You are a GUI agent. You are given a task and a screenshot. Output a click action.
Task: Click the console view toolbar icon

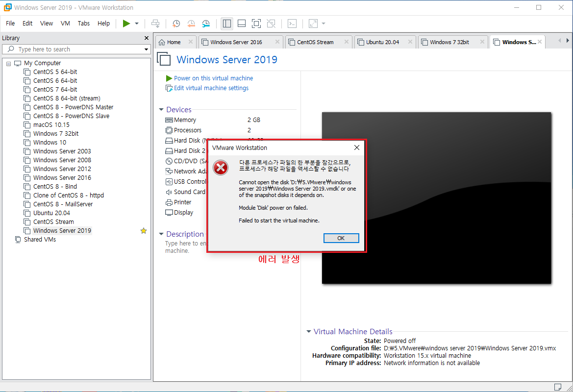pos(292,24)
